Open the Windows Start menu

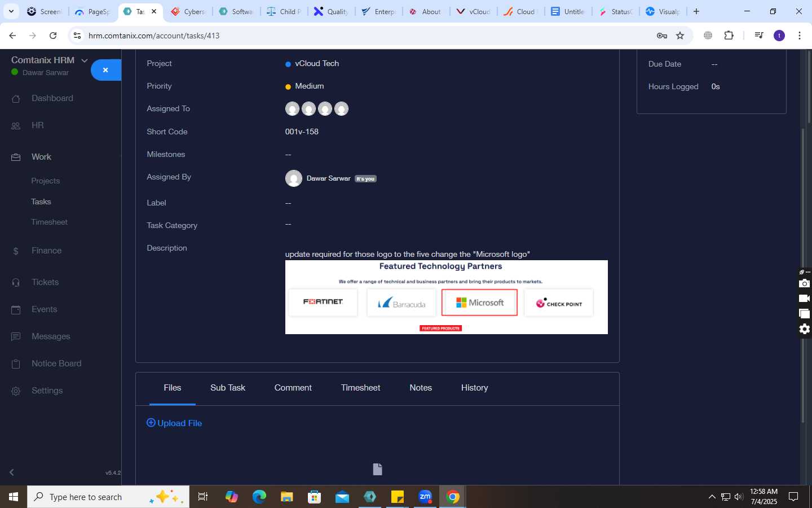[x=14, y=497]
